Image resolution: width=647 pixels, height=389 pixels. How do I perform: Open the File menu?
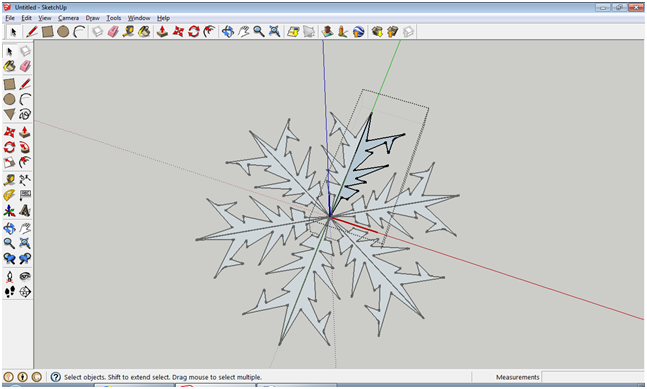10,18
